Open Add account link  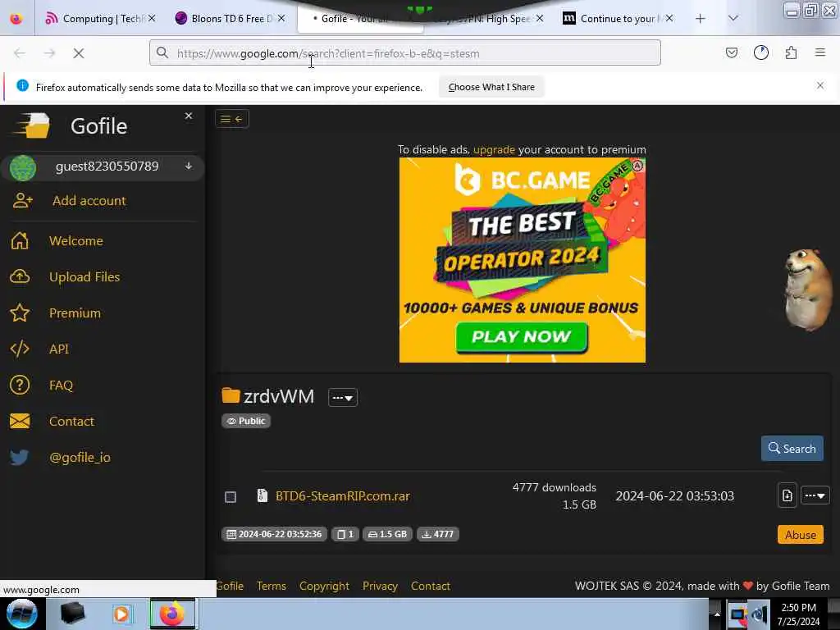coord(89,201)
